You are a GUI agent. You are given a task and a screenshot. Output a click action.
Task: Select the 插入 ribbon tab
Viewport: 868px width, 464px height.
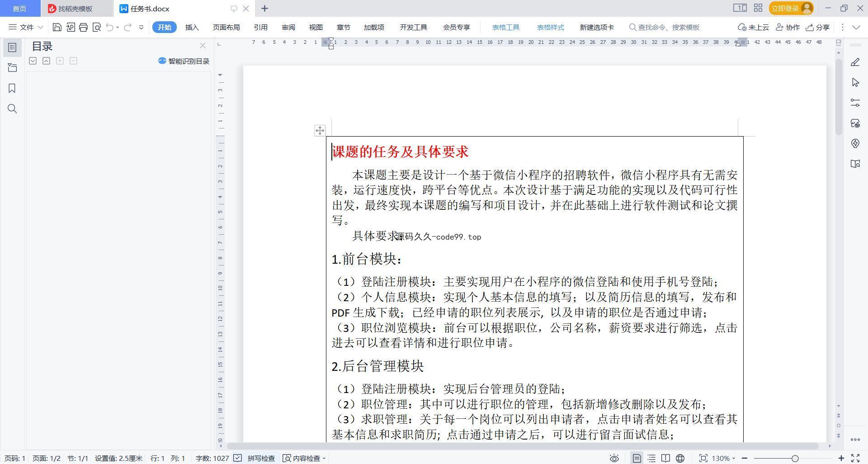192,27
